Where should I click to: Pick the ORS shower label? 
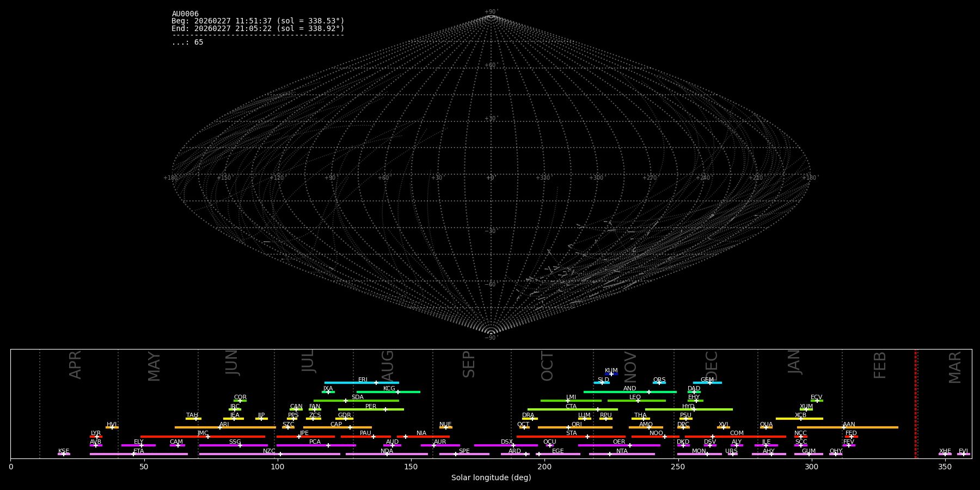[x=659, y=380]
